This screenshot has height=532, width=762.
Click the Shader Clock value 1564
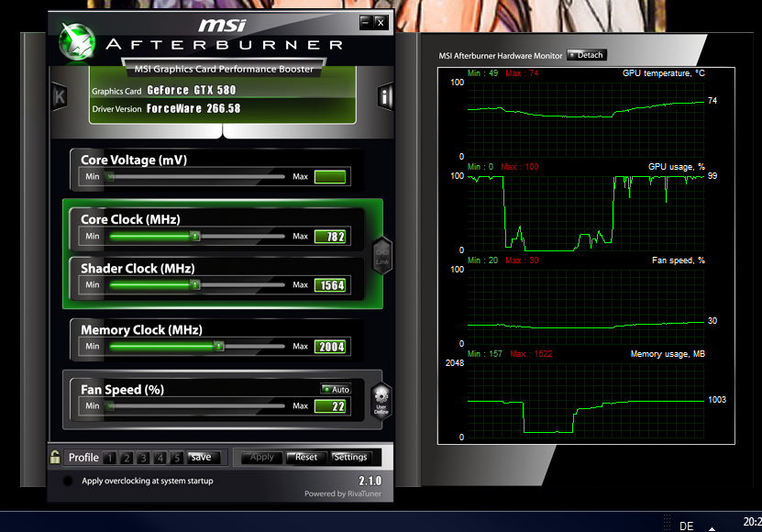(x=330, y=285)
